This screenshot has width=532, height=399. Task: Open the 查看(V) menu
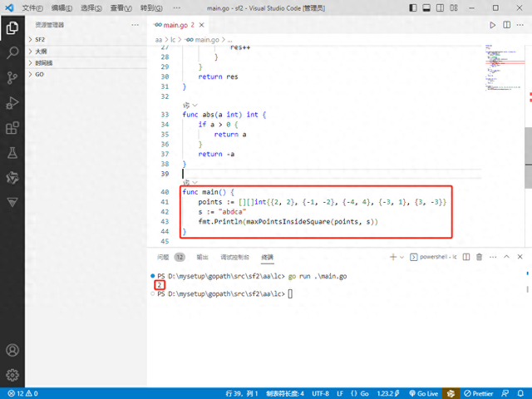(x=121, y=8)
